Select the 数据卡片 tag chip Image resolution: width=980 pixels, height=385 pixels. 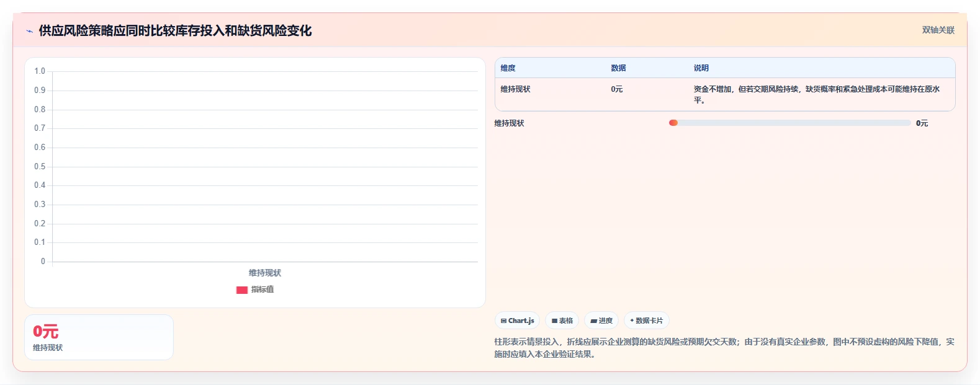click(647, 321)
